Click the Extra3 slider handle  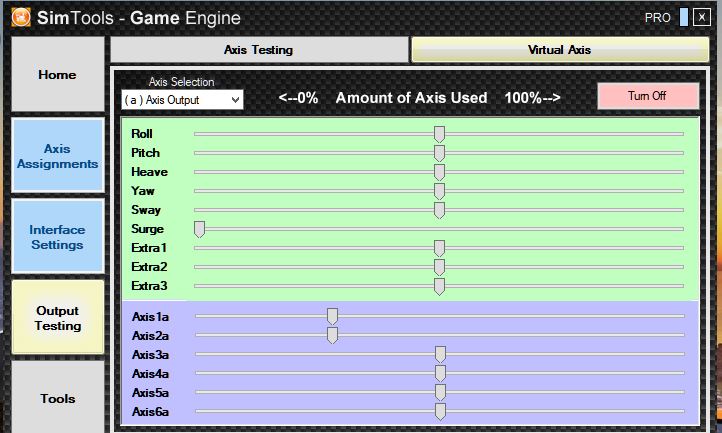(439, 286)
